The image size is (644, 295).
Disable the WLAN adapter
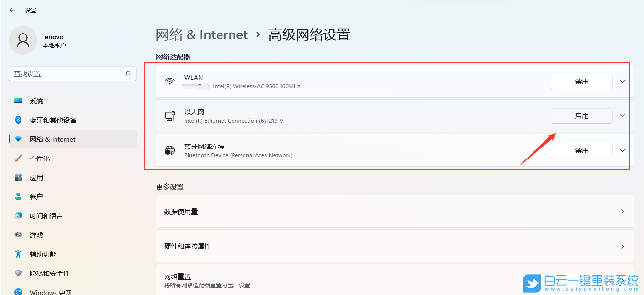[x=581, y=81]
